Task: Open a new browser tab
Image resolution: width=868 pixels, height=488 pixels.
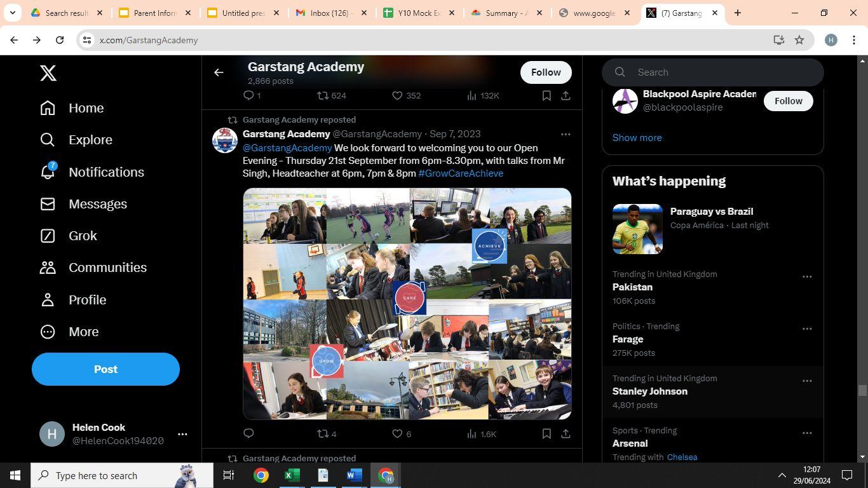Action: tap(738, 13)
